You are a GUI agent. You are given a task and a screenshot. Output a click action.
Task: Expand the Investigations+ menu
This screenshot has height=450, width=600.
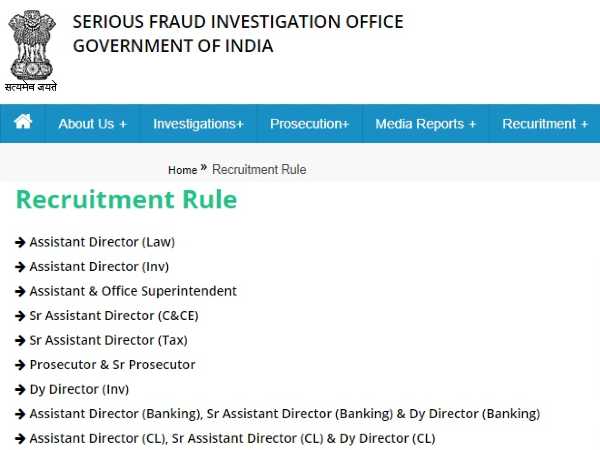pyautogui.click(x=198, y=124)
